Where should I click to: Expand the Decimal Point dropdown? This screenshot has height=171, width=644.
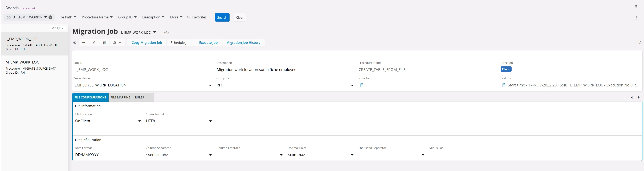click(x=352, y=155)
